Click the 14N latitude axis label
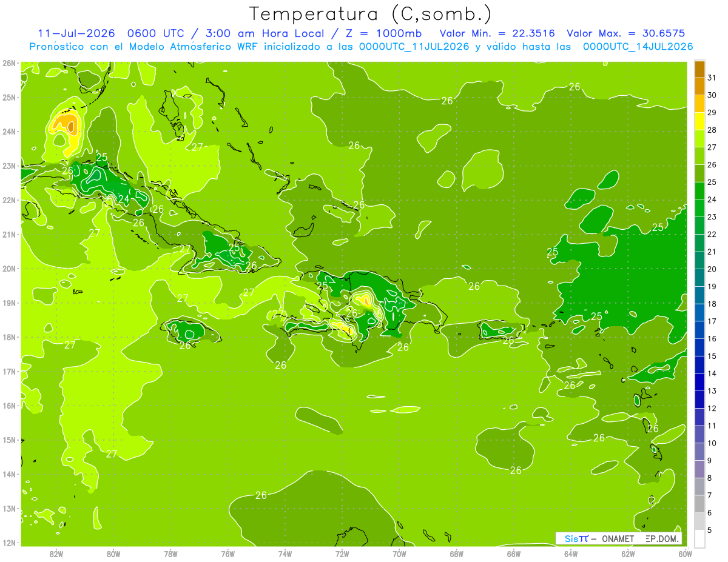The height and width of the screenshot is (562, 728). 9,474
